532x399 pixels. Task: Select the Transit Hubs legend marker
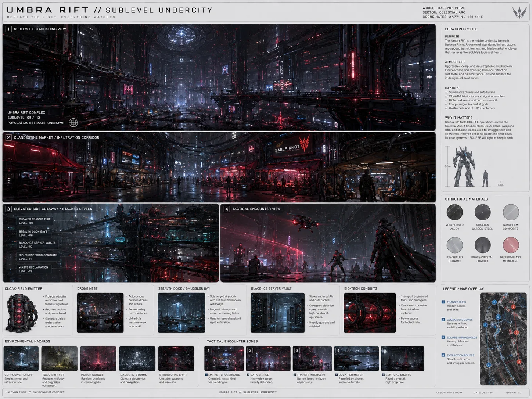point(443,302)
